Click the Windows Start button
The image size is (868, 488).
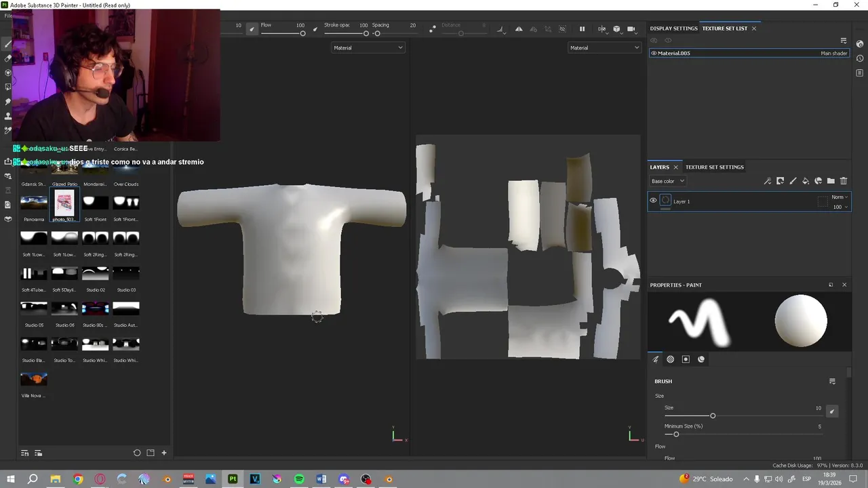coord(11,479)
